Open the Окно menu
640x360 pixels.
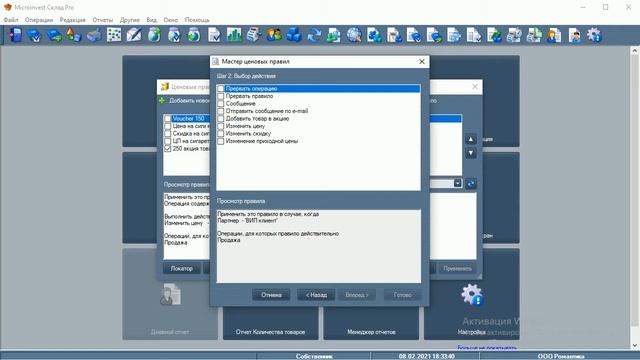171,20
